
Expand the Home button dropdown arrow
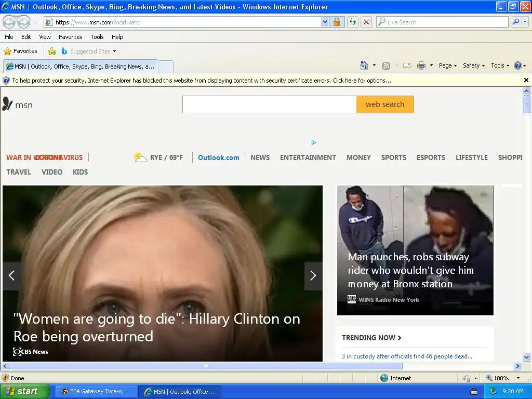374,65
